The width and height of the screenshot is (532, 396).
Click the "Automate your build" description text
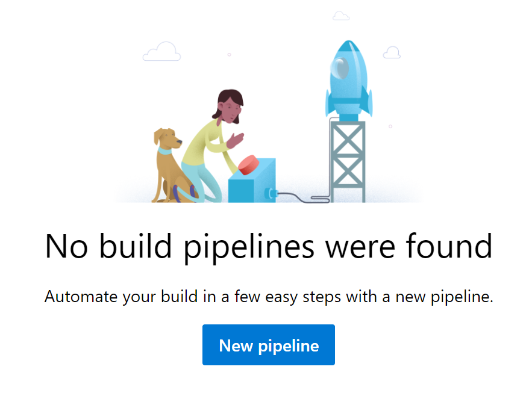pos(268,297)
